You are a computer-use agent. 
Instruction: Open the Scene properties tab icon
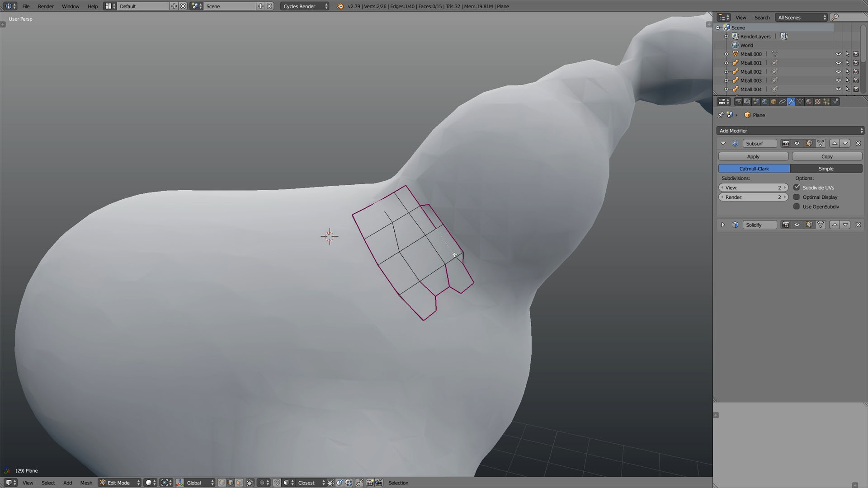click(x=756, y=102)
